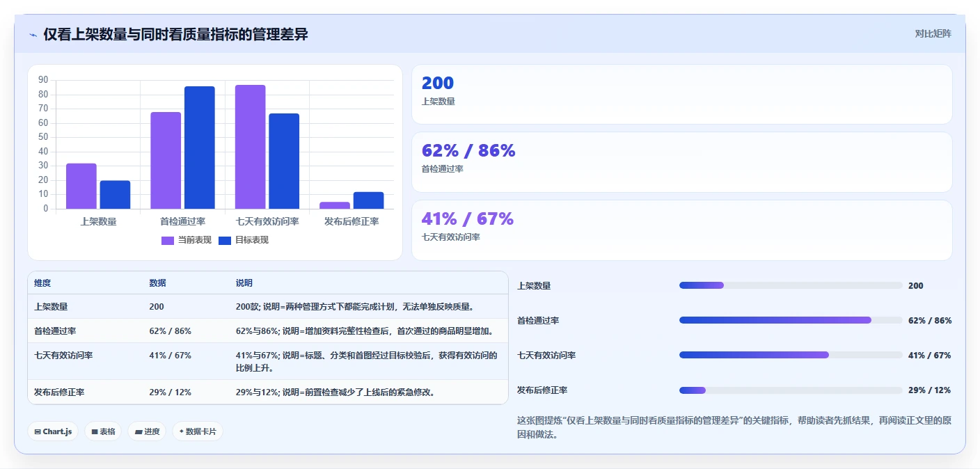This screenshot has width=980, height=469.
Task: Click the description starting 41%与67%
Action: [x=367, y=361]
